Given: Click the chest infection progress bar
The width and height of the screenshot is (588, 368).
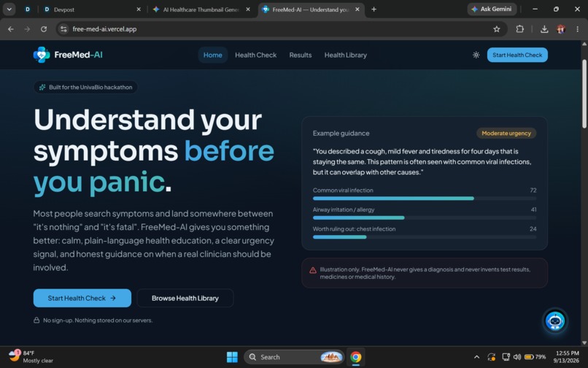Looking at the screenshot, I should coord(425,237).
